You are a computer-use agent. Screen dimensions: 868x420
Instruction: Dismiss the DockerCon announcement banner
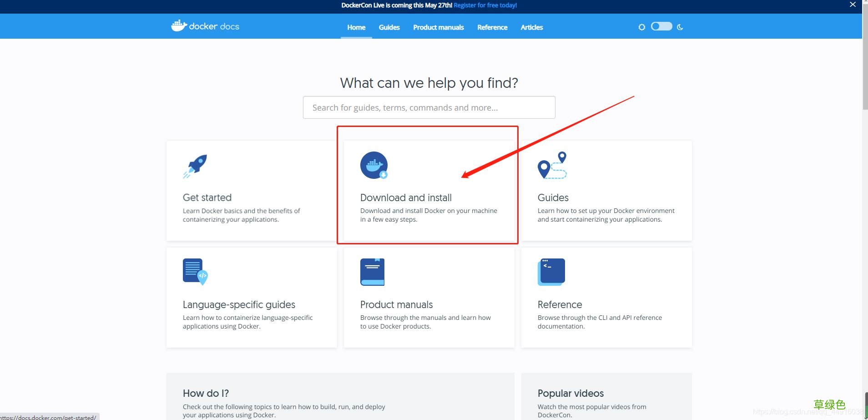pos(853,5)
